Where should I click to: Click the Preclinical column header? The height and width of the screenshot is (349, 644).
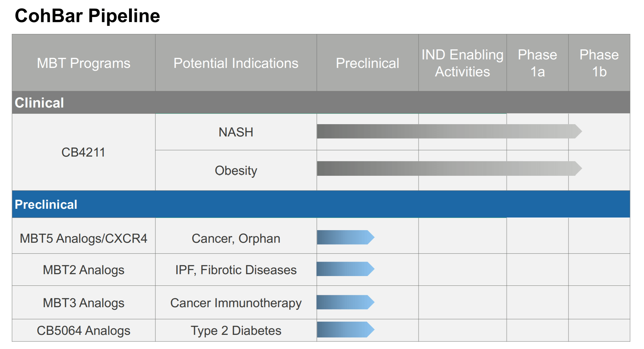367,63
